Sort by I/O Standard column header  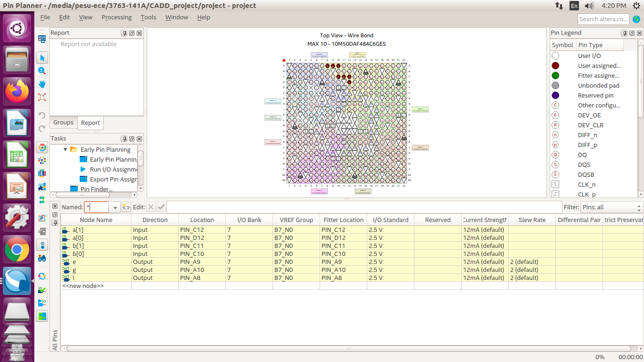391,220
